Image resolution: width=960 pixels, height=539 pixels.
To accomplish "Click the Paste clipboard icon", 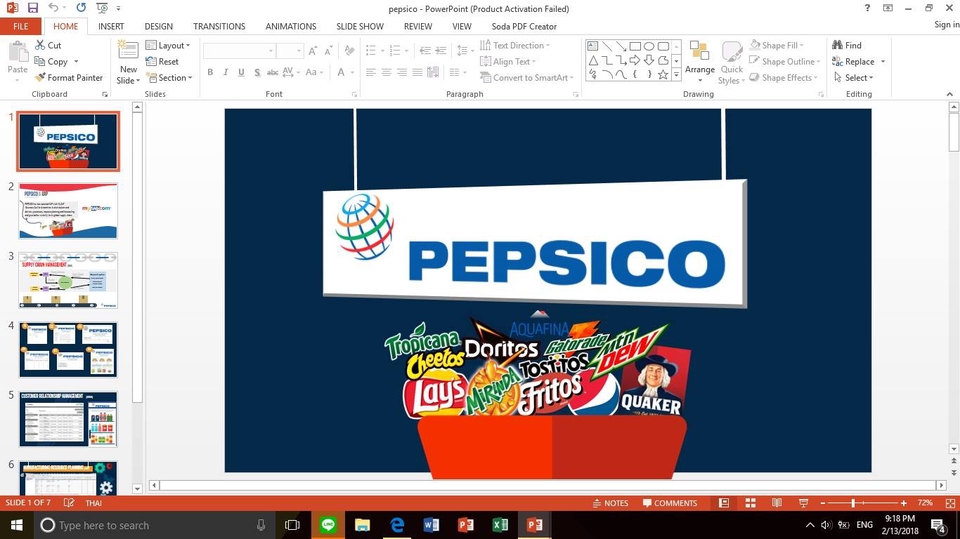I will (x=17, y=51).
